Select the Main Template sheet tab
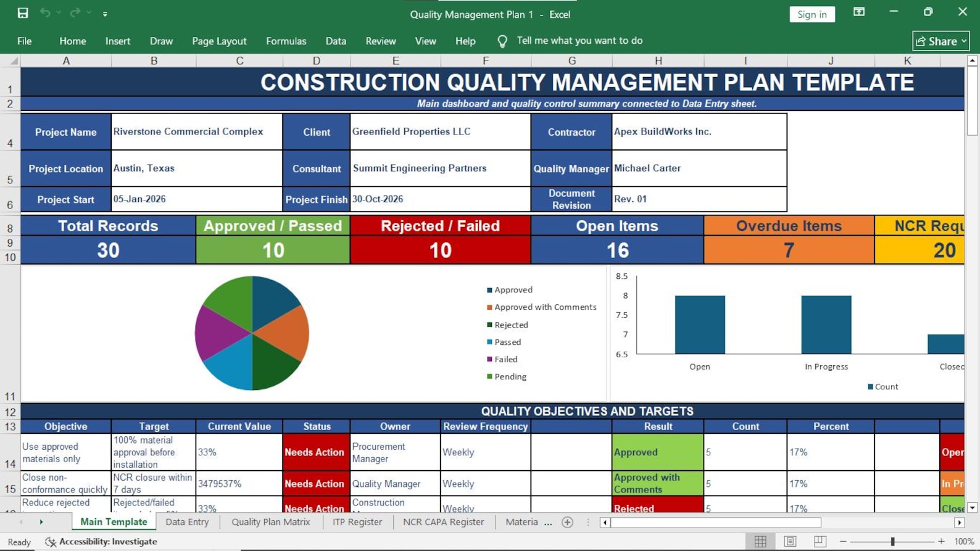Image resolution: width=980 pixels, height=551 pixels. tap(114, 522)
